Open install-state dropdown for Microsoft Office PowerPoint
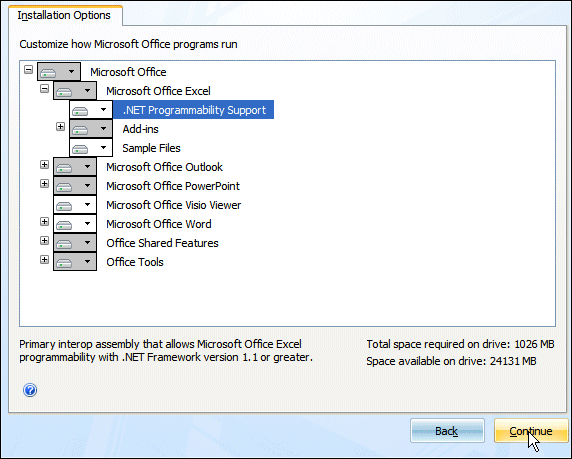The width and height of the screenshot is (572, 459). click(x=75, y=186)
